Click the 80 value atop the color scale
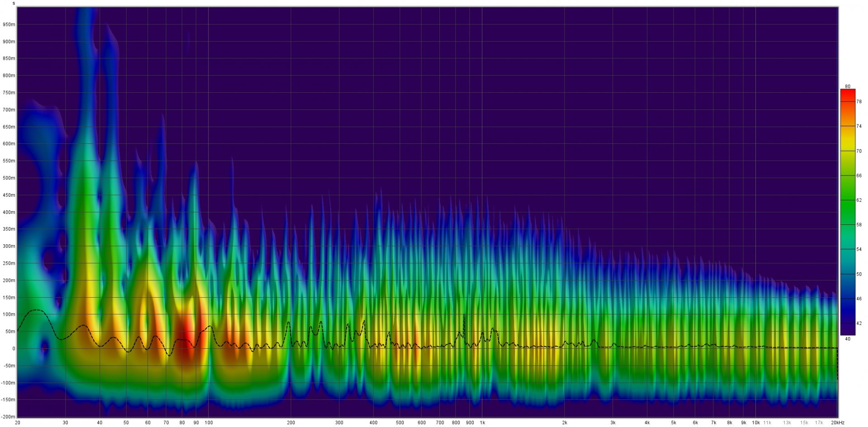868x427 pixels. tap(847, 86)
